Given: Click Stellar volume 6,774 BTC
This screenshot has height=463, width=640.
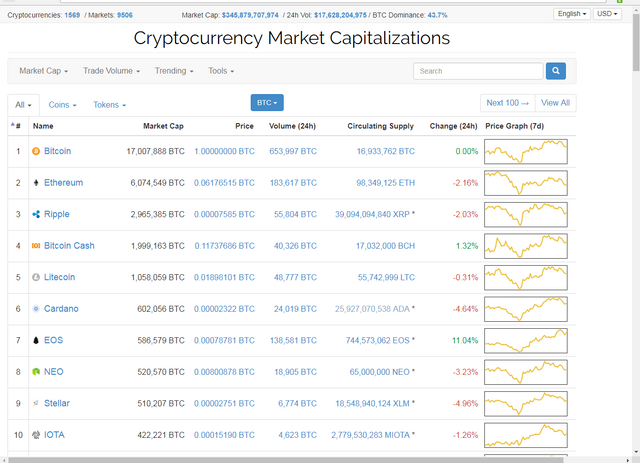Looking at the screenshot, I should pyautogui.click(x=297, y=403).
